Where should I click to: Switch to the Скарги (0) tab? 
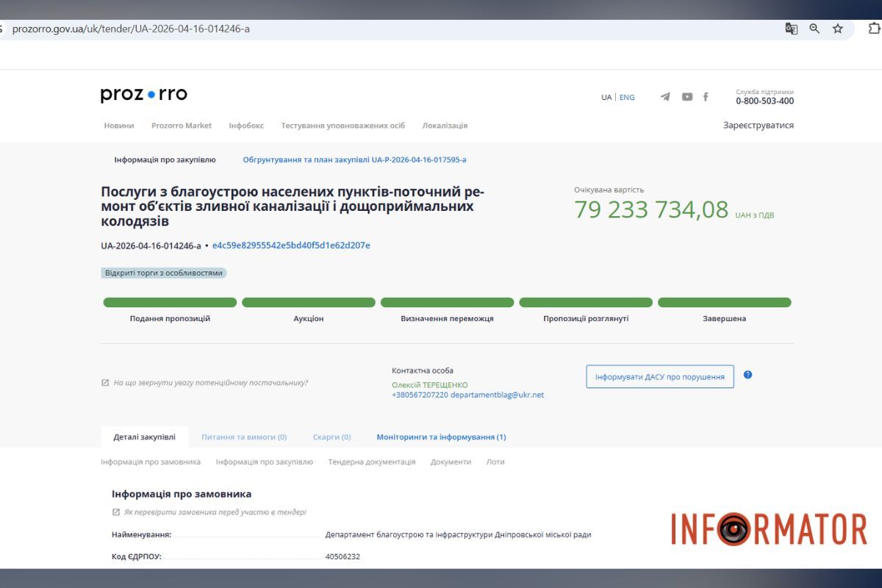coord(331,437)
